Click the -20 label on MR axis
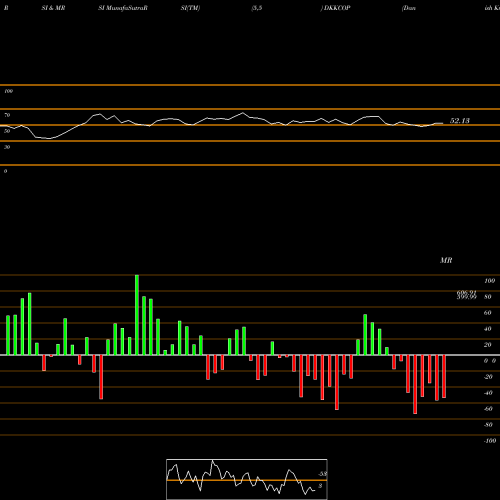 (487, 377)
